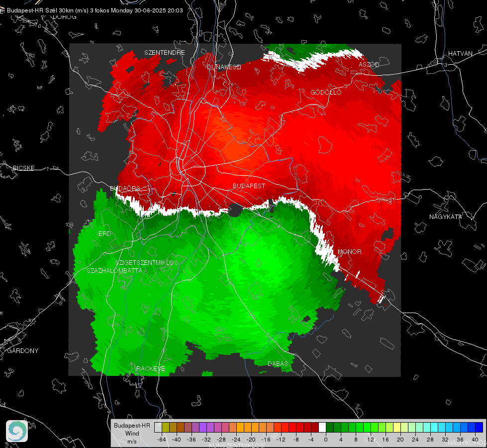Click the '16' value on the legend scale

386,440
